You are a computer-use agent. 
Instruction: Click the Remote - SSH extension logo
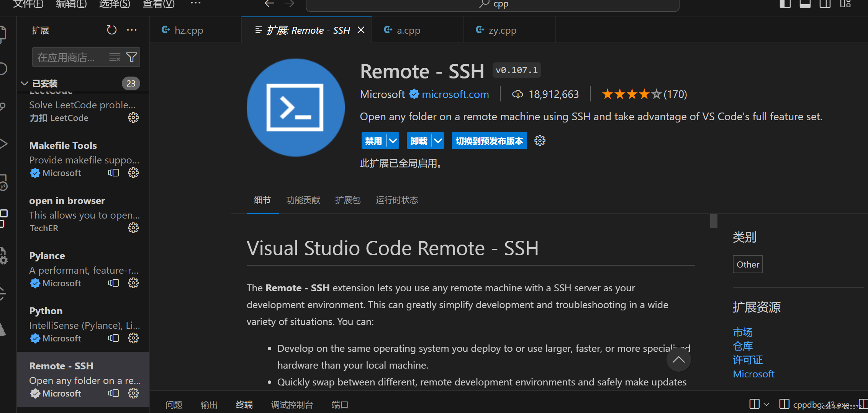click(295, 108)
